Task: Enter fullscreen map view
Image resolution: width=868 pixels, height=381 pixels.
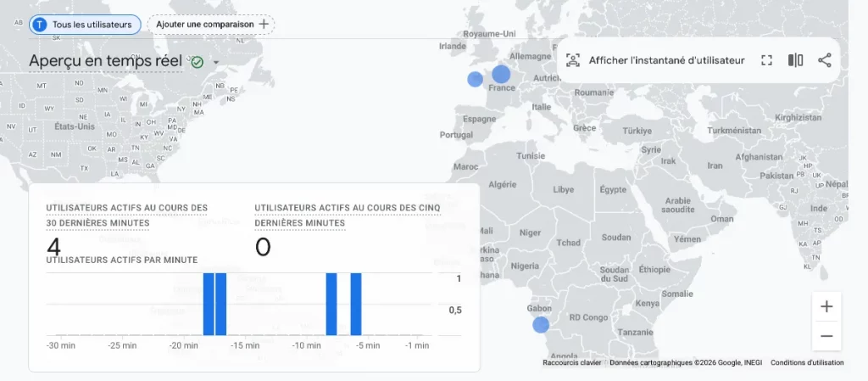Action: 766,60
